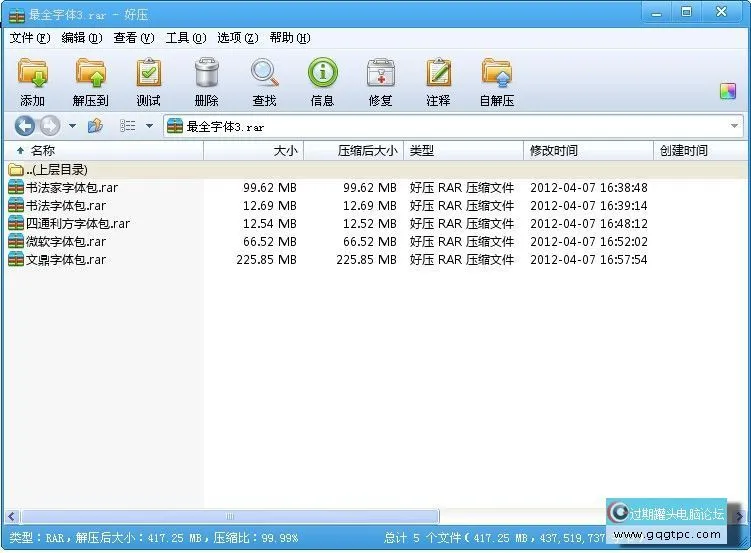Open the 查看(V) menu
This screenshot has height=553, width=751.
[x=134, y=38]
